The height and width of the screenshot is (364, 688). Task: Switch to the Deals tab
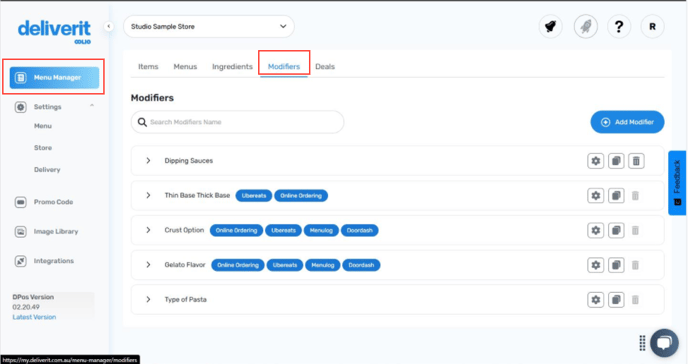tap(325, 67)
